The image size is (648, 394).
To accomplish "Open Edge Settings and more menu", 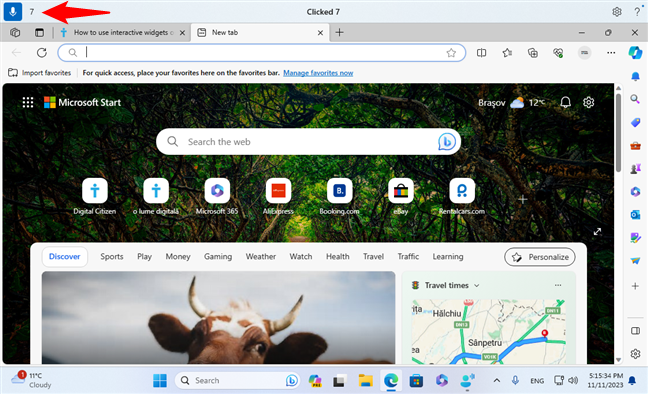I will tap(611, 53).
